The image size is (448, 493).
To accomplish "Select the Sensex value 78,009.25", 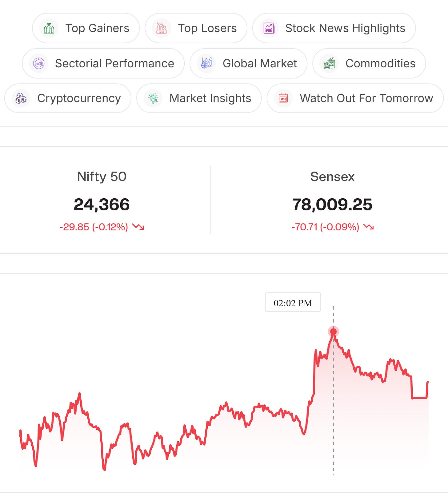I will (332, 205).
